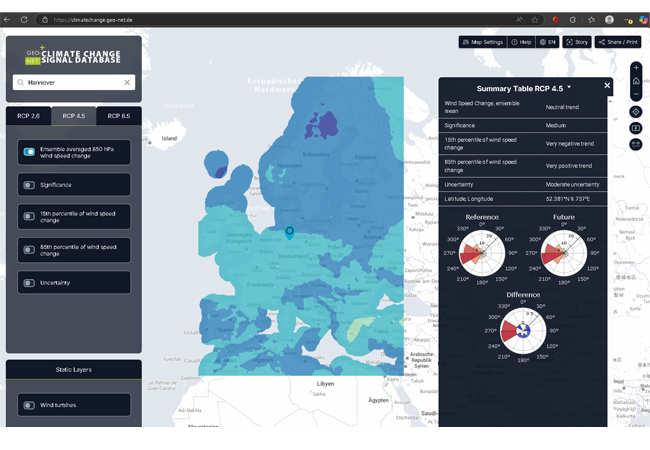This screenshot has width=650, height=450.
Task: Expand the Summary Table RCP 4.5 dropdown
Action: 569,88
